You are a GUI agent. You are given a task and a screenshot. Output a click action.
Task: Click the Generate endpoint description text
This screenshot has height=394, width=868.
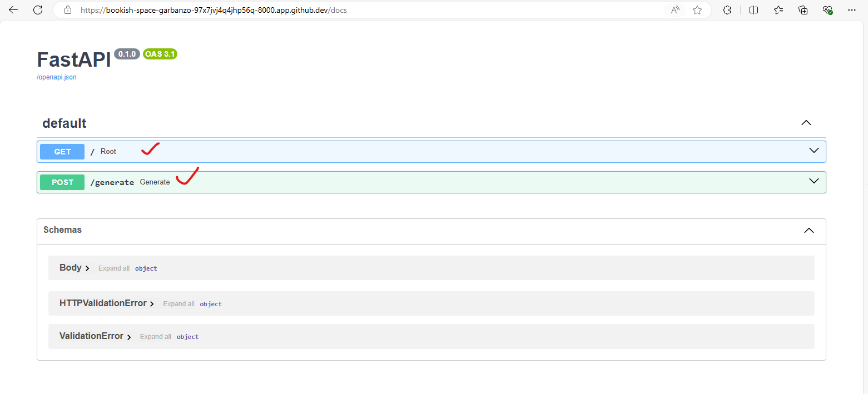coord(155,182)
